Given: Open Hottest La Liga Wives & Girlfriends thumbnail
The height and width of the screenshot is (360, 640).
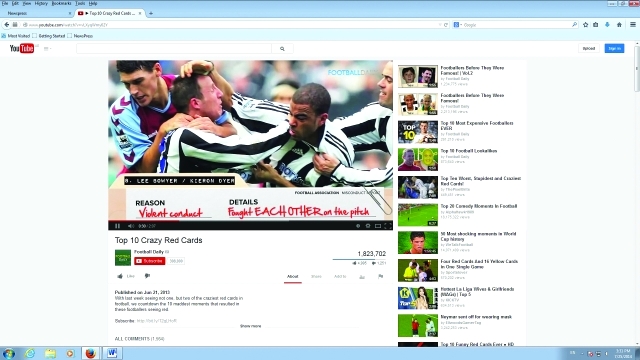Looking at the screenshot, I should point(418,298).
